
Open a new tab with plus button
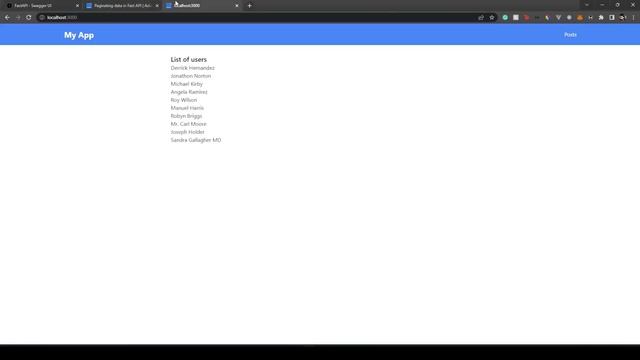click(x=249, y=6)
